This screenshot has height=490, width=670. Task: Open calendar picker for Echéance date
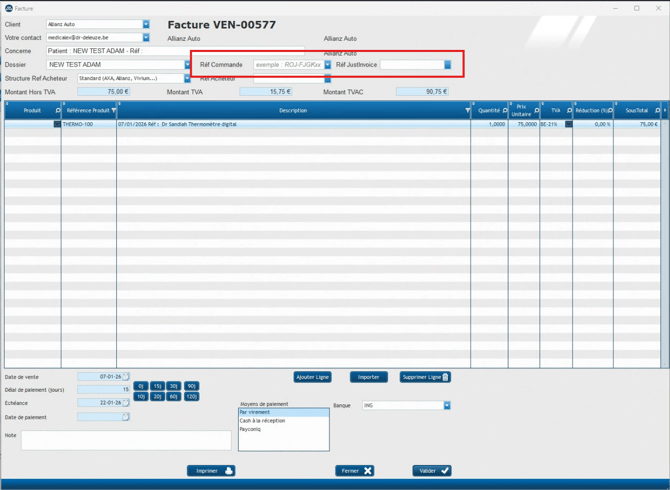coord(126,403)
